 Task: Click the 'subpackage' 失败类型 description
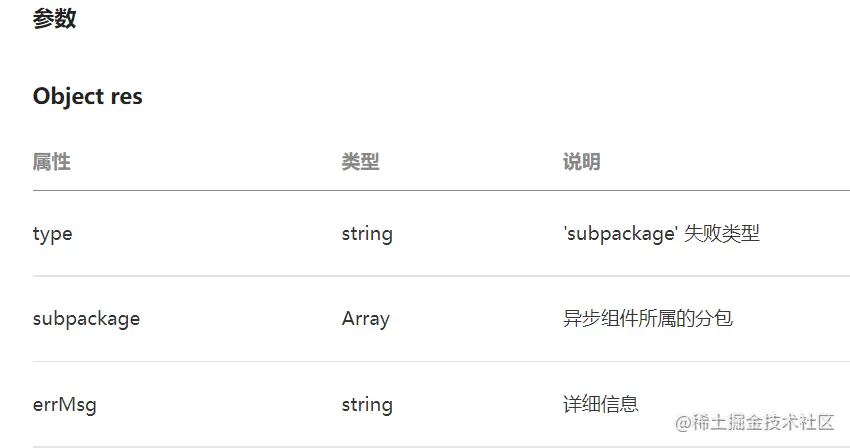[x=661, y=234]
